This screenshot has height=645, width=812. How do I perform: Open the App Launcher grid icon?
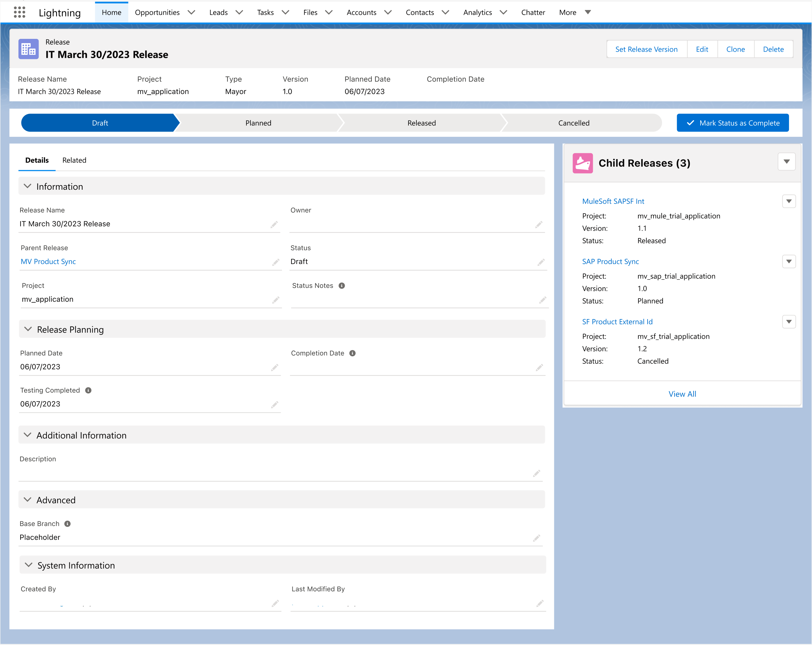20,12
